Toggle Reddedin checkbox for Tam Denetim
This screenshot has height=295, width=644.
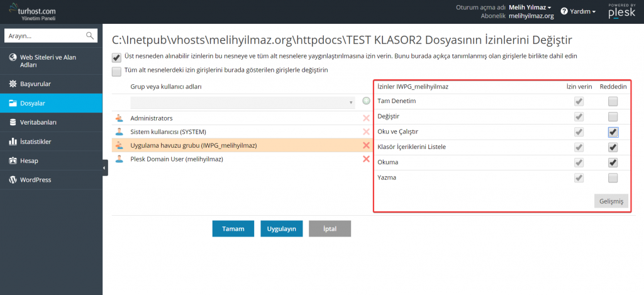point(613,101)
